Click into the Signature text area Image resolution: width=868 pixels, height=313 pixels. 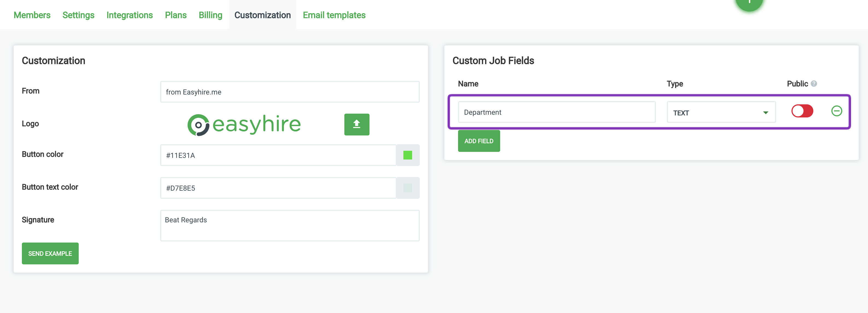[x=289, y=226]
